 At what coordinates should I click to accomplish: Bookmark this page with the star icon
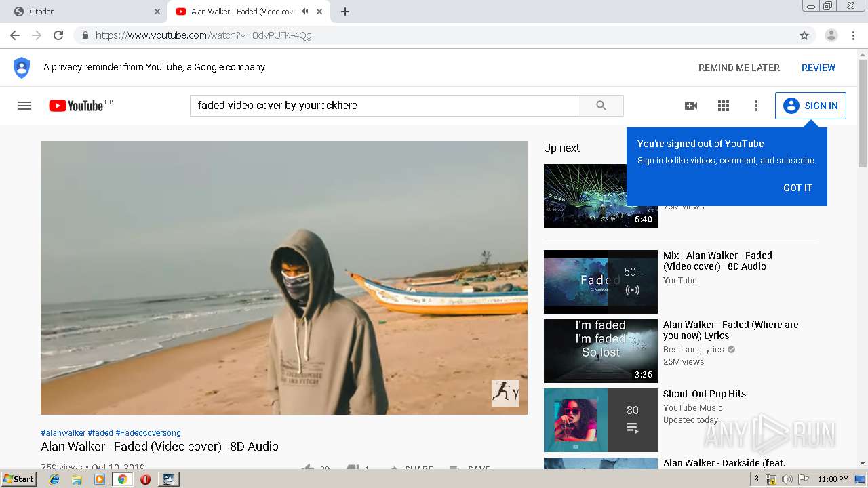(x=804, y=35)
